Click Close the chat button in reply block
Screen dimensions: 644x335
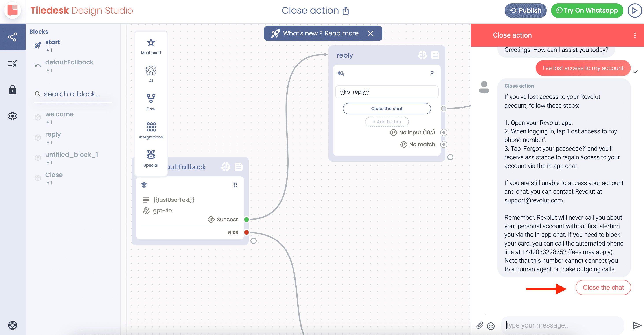pyautogui.click(x=386, y=109)
